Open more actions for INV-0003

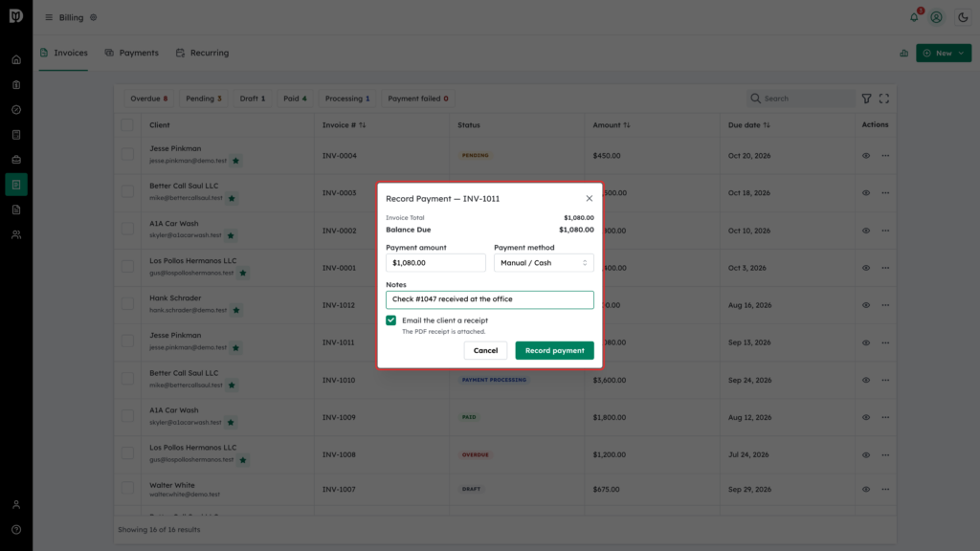[x=885, y=193]
